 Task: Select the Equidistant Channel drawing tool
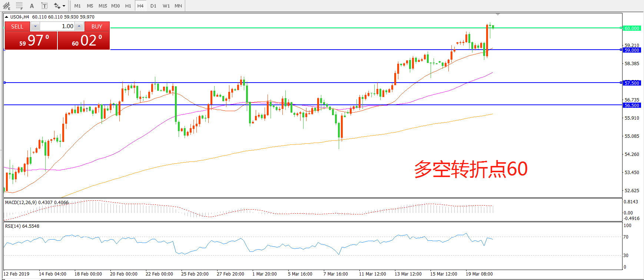[x=7, y=6]
